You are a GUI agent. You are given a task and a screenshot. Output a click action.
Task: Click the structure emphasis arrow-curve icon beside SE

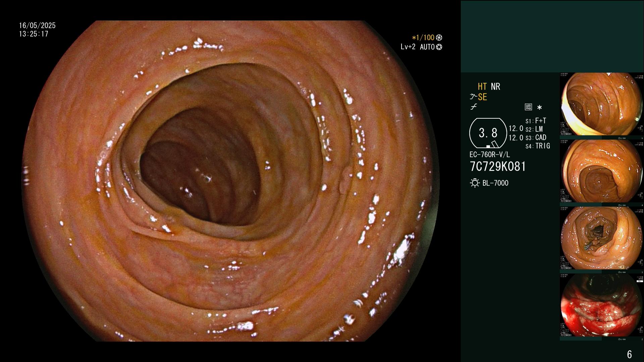click(x=473, y=97)
